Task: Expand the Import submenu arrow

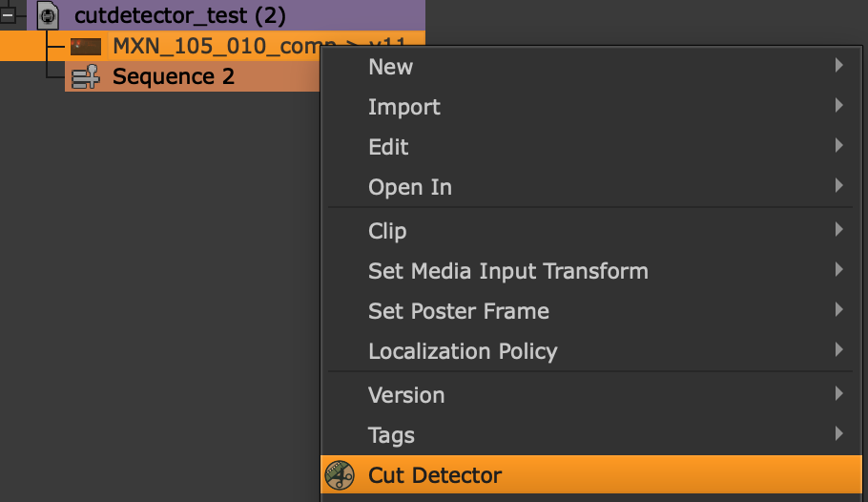Action: click(838, 105)
